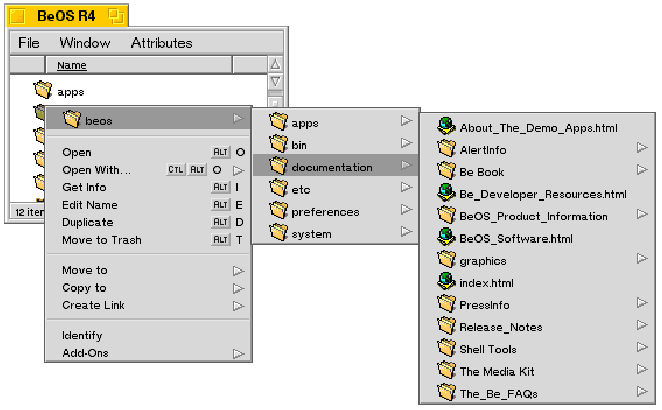The width and height of the screenshot is (662, 410).
Task: Click the documentation entry text in the submenu
Action: coord(332,167)
